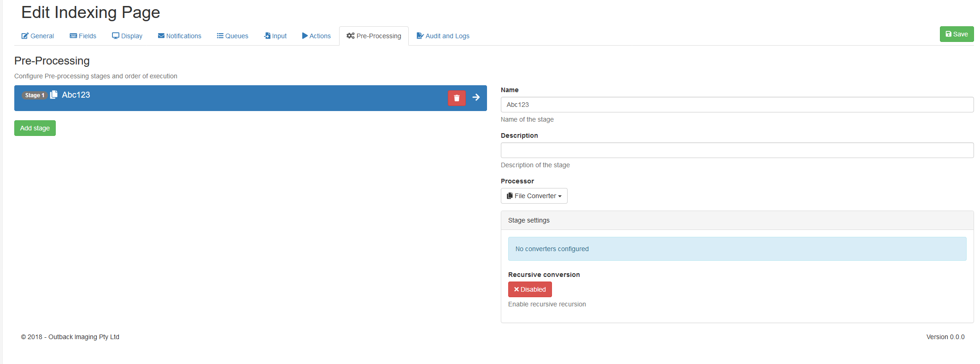Click the Add stage button
Viewport: 980px width, 364px height.
tap(35, 128)
